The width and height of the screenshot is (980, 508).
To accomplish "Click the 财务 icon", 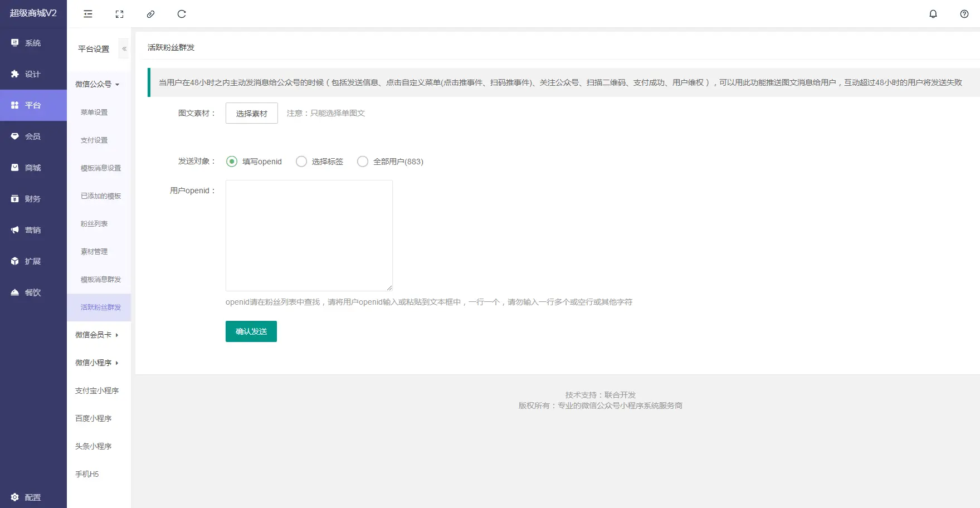I will (15, 199).
